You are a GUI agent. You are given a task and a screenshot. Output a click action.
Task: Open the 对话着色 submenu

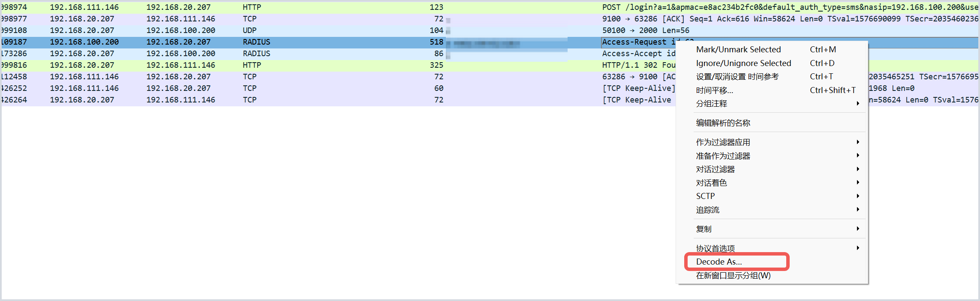pyautogui.click(x=772, y=183)
